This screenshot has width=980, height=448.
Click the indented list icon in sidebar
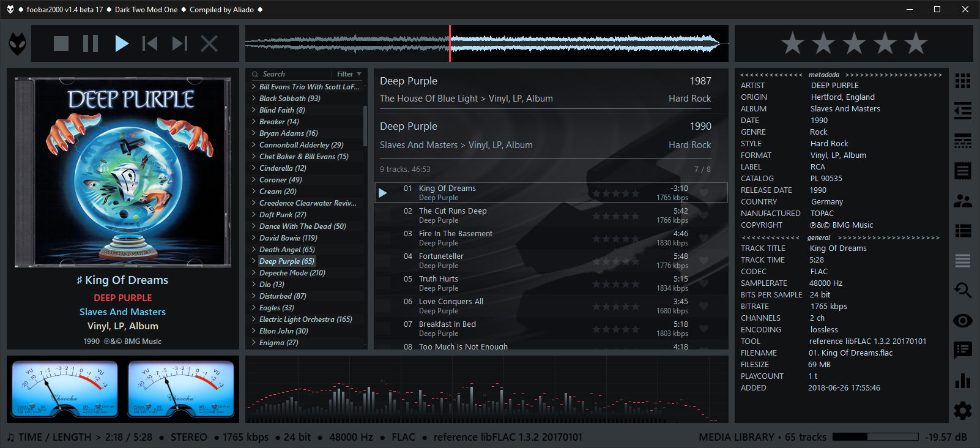click(x=963, y=111)
